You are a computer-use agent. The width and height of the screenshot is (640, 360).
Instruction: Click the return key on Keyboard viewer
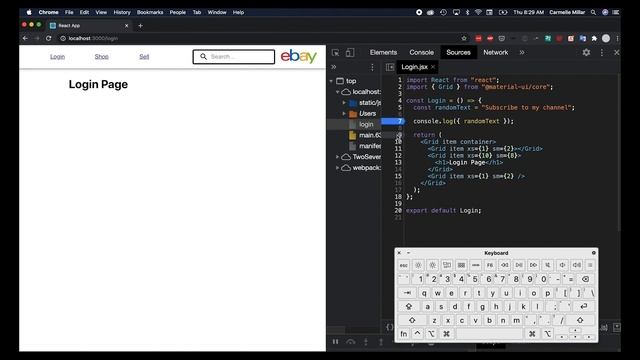[584, 306]
